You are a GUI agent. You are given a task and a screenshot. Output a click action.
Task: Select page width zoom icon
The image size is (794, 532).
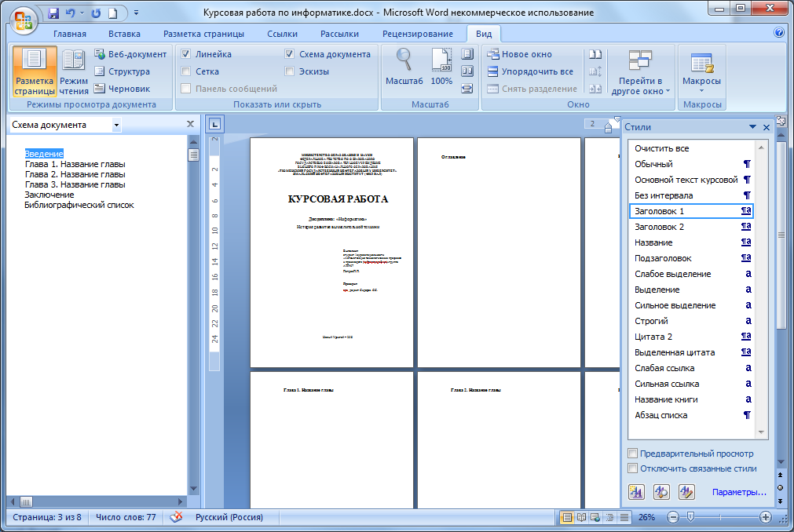467,89
